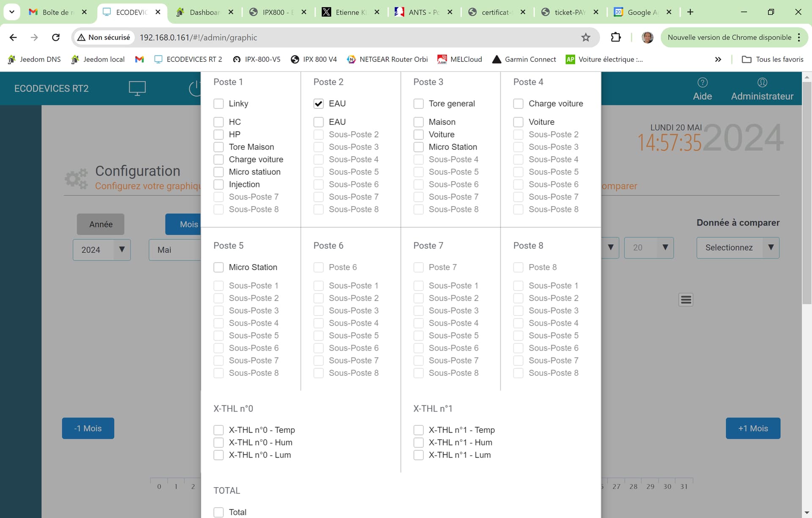Viewport: 812px width, 518px height.
Task: Open the day dropdown showing 20
Action: click(x=649, y=248)
